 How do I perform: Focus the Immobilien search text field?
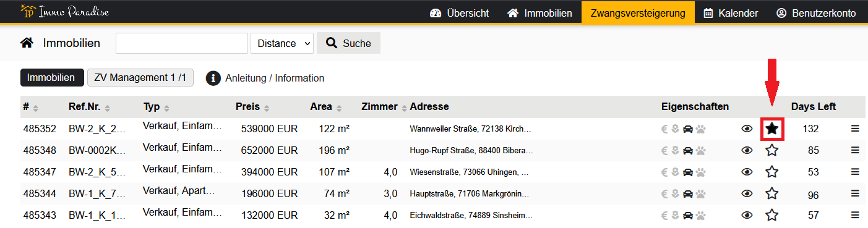click(x=182, y=43)
